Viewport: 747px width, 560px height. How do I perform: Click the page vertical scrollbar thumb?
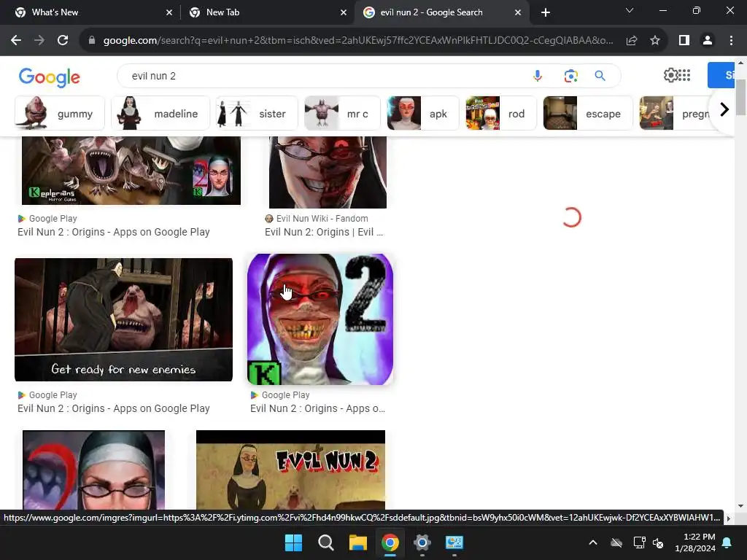click(740, 98)
